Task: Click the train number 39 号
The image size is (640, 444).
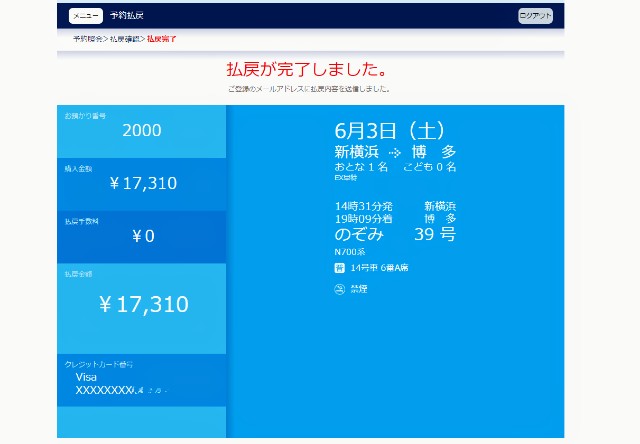Action: pos(435,234)
